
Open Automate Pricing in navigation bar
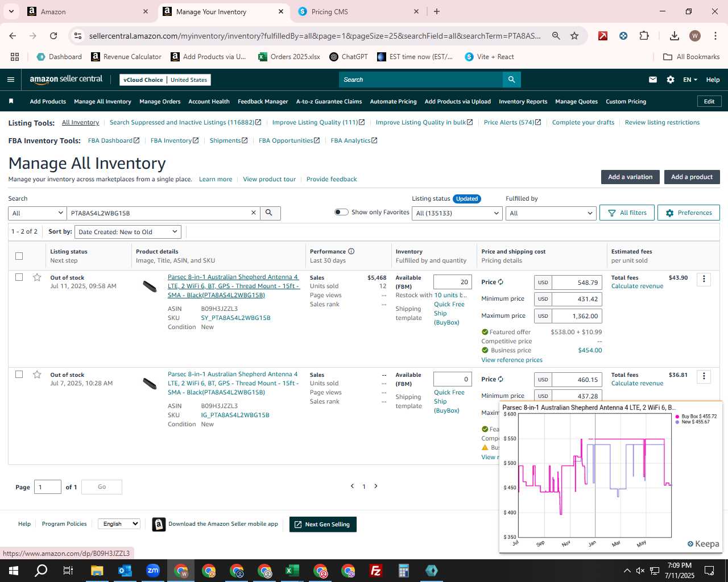(393, 102)
